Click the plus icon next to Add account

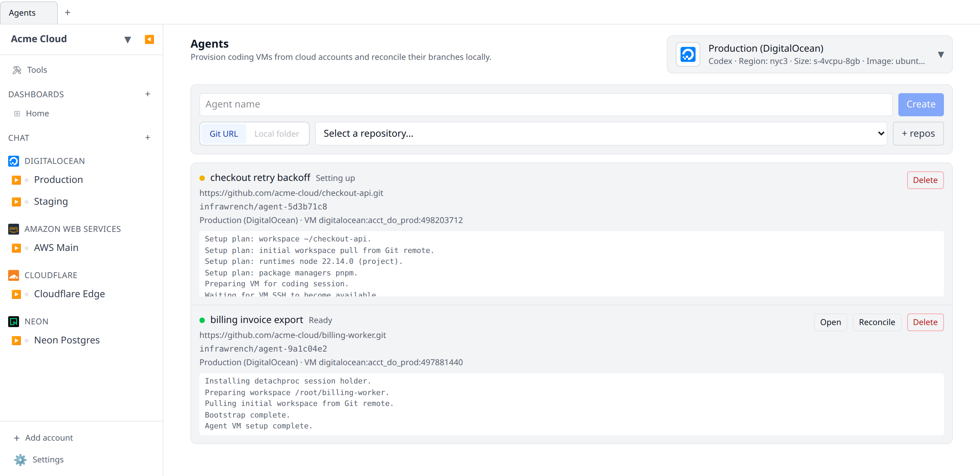pos(16,438)
